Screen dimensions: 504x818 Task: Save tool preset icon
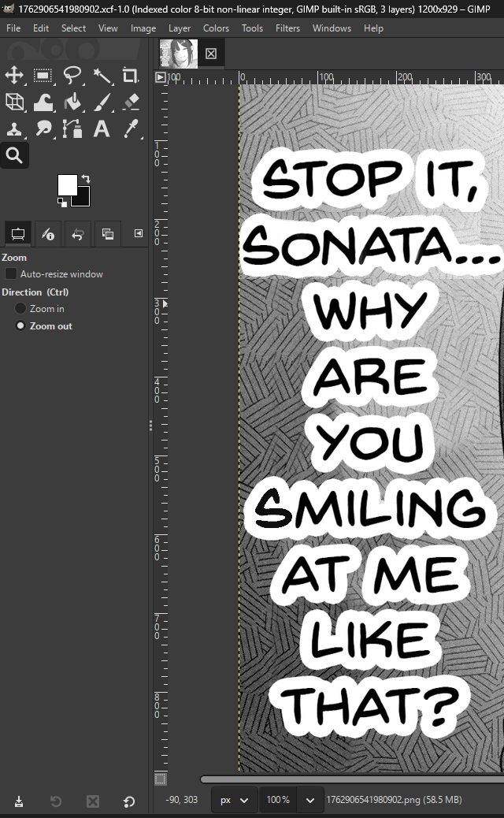(x=19, y=801)
